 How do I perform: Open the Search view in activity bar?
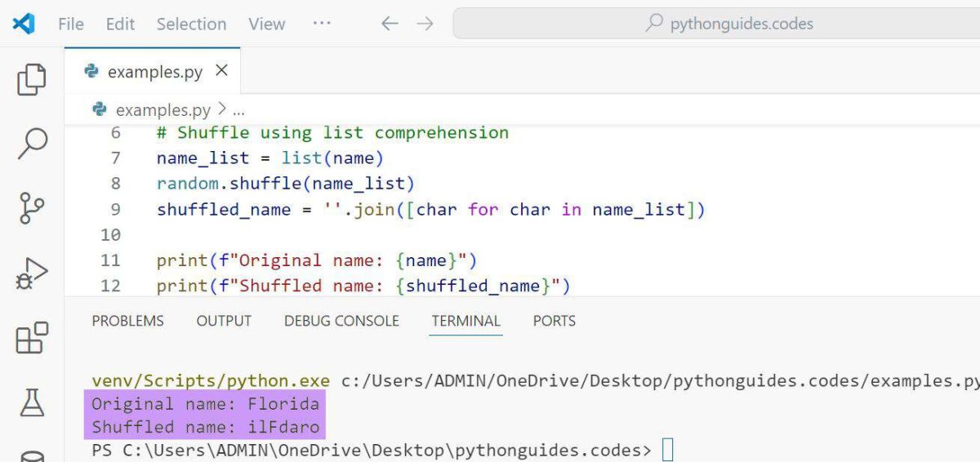(32, 143)
